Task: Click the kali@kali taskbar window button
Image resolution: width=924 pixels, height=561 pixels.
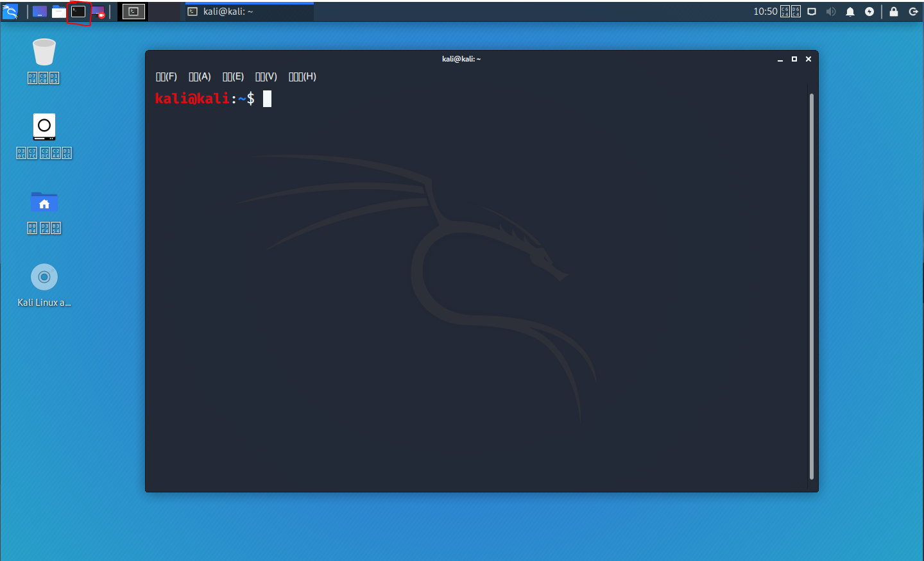Action: [250, 12]
